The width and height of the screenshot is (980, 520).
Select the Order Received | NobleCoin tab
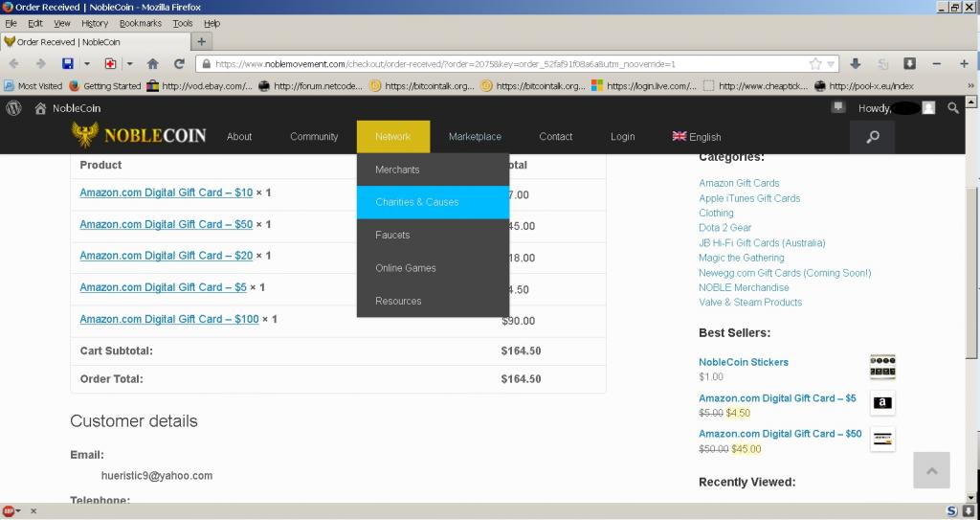coord(95,42)
